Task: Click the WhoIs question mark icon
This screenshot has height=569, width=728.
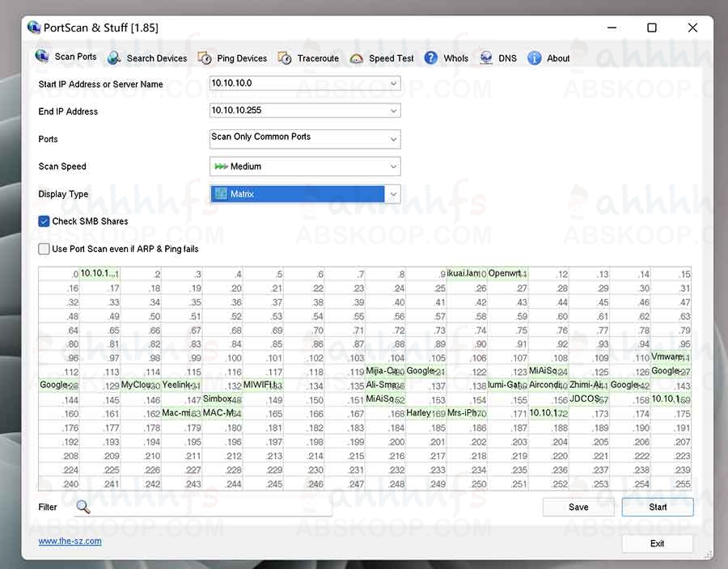Action: coord(431,58)
